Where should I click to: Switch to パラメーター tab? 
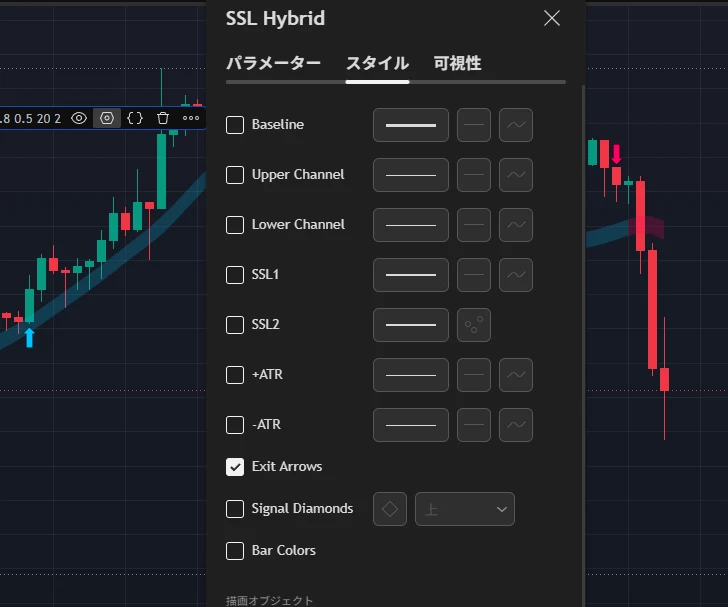tap(273, 63)
